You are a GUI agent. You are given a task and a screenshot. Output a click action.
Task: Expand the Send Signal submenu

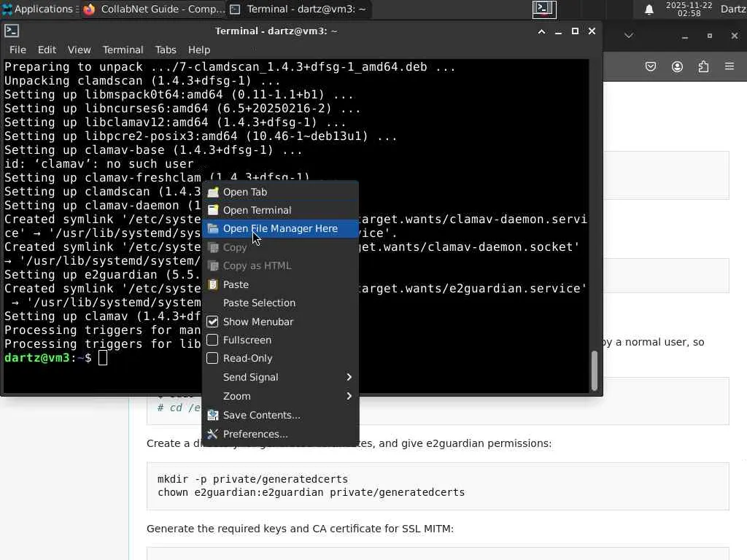[281, 377]
